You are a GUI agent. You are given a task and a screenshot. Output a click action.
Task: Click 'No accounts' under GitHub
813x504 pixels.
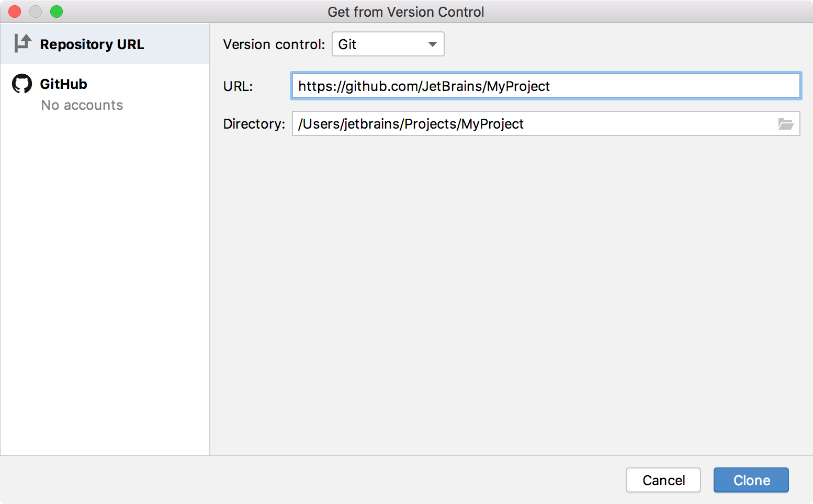click(x=82, y=105)
